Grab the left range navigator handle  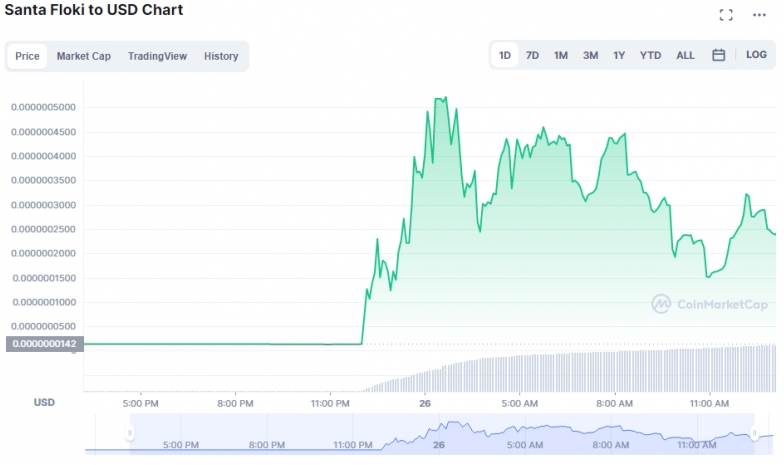click(130, 432)
